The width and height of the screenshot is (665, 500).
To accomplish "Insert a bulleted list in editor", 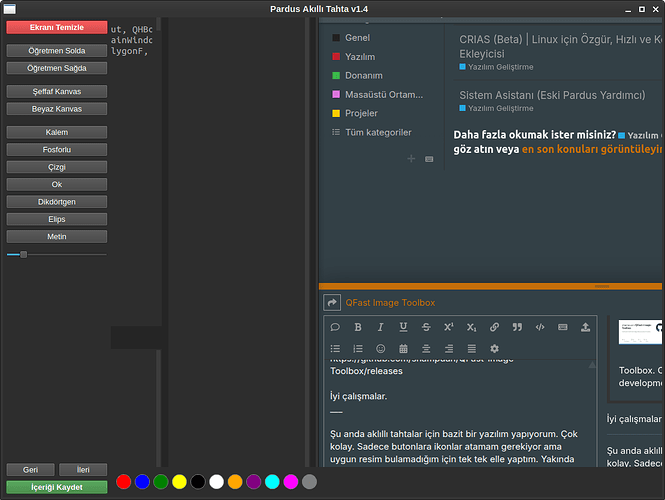I will (x=336, y=348).
